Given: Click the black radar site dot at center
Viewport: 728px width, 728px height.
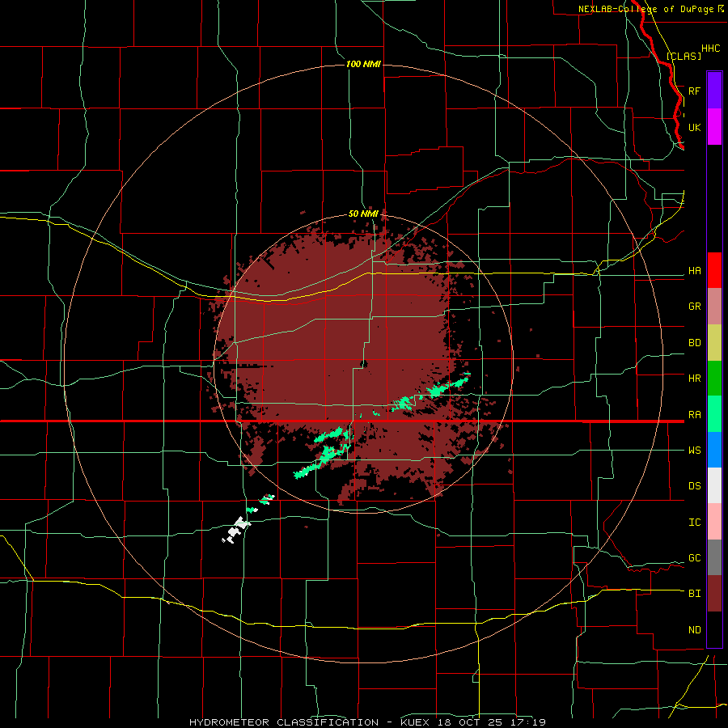Looking at the screenshot, I should point(364,364).
